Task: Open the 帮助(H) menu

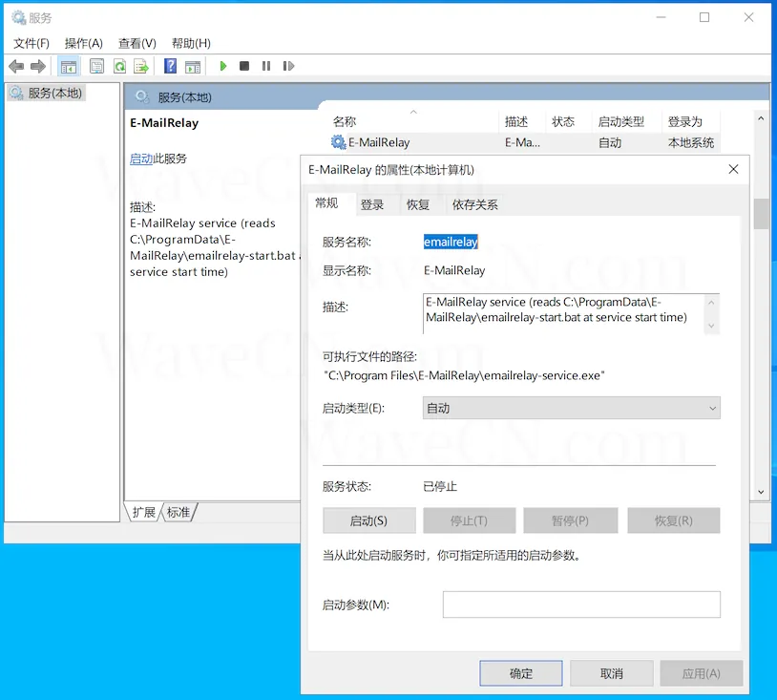Action: click(191, 44)
